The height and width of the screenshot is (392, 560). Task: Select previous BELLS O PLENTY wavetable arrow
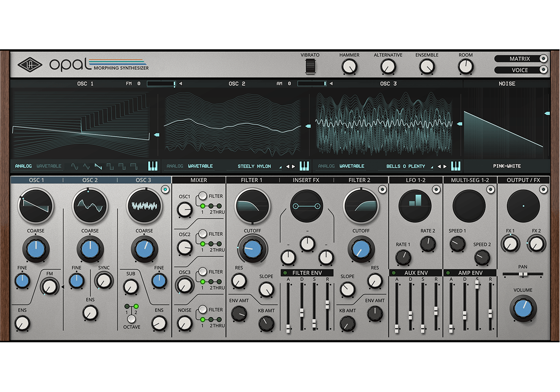(439, 166)
